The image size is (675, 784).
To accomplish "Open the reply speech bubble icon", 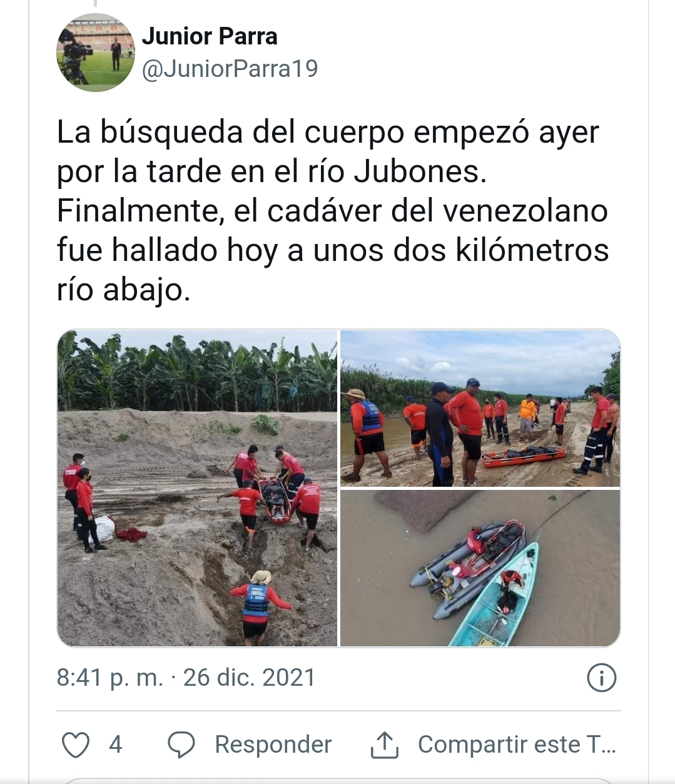I will coord(181,745).
